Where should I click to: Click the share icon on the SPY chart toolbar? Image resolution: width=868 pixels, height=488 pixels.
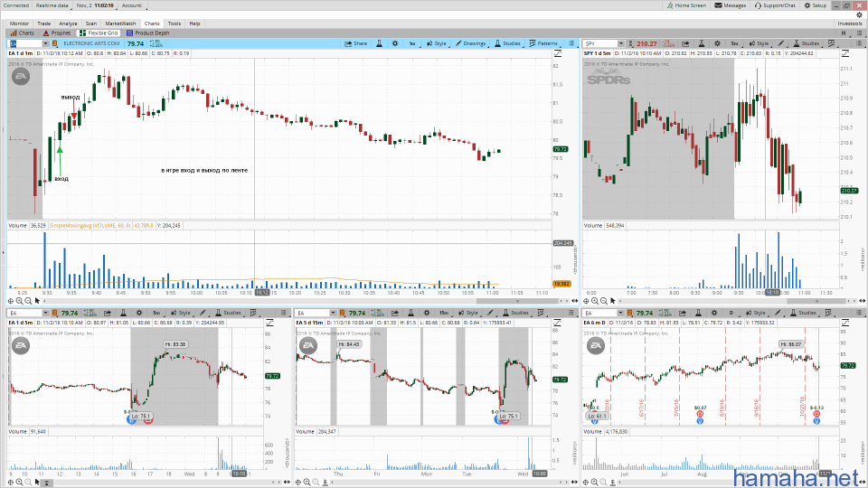pos(685,43)
